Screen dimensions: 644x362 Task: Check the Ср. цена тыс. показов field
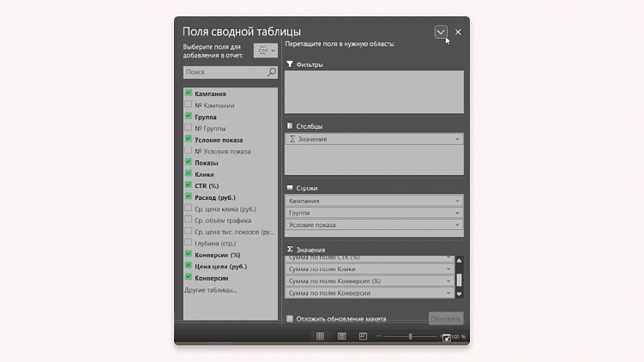(x=188, y=232)
